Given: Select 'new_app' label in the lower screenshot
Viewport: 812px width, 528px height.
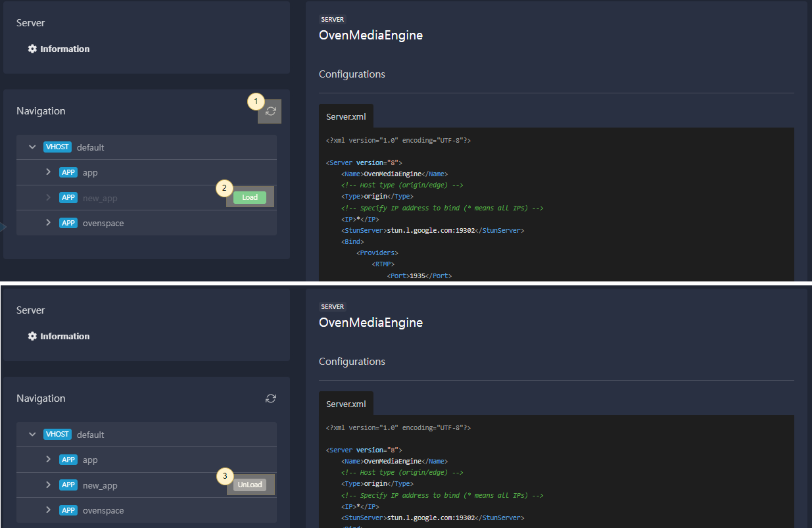Looking at the screenshot, I should [x=100, y=485].
